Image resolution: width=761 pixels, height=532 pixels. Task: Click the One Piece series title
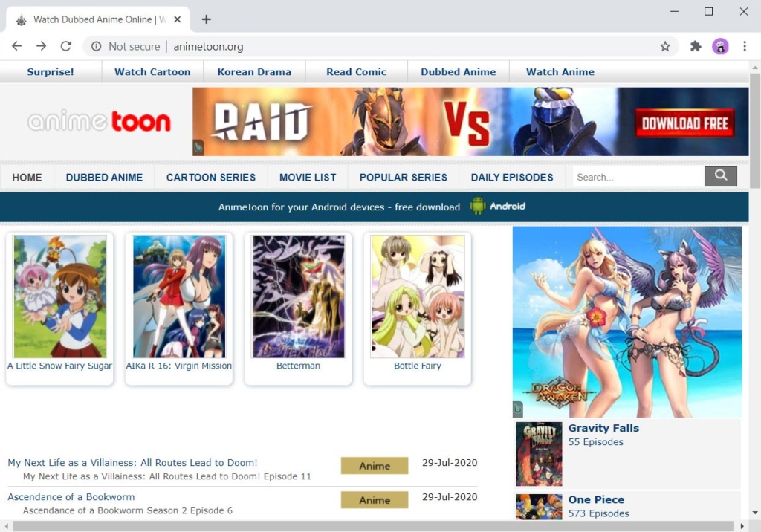(x=596, y=499)
